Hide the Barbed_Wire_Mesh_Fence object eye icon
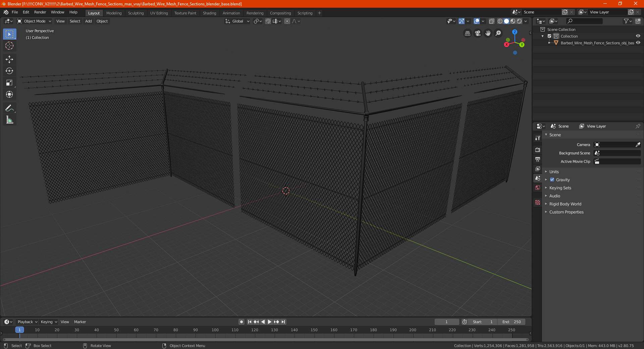 638,43
